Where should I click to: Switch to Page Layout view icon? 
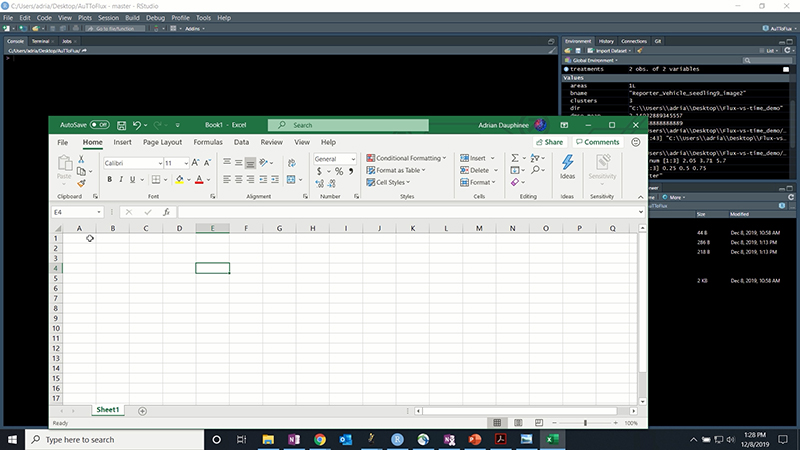point(518,423)
